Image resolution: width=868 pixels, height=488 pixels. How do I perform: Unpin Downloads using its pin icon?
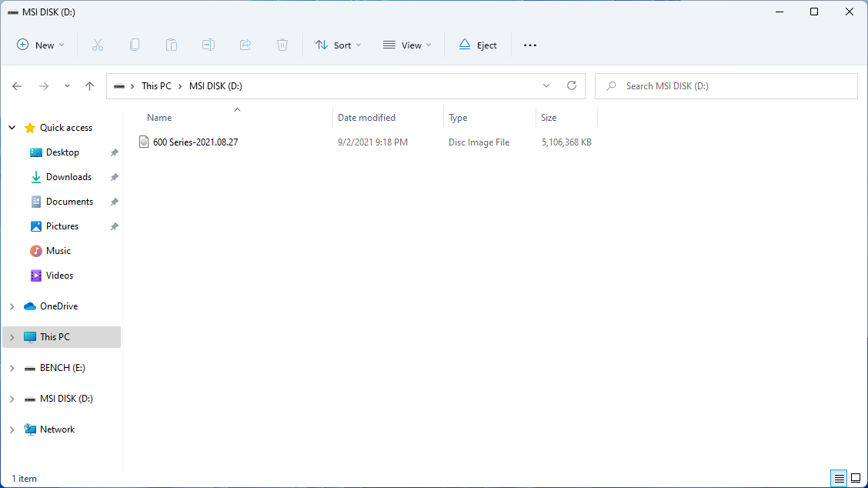(115, 177)
